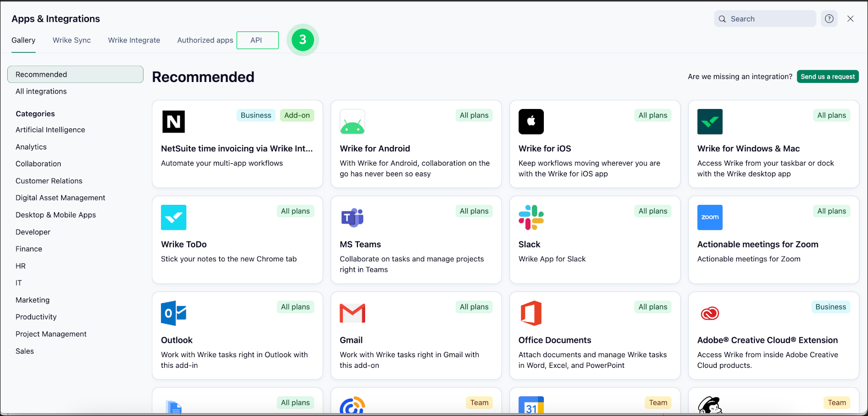Click the Gmail logo icon
This screenshot has height=416, width=868.
[352, 313]
